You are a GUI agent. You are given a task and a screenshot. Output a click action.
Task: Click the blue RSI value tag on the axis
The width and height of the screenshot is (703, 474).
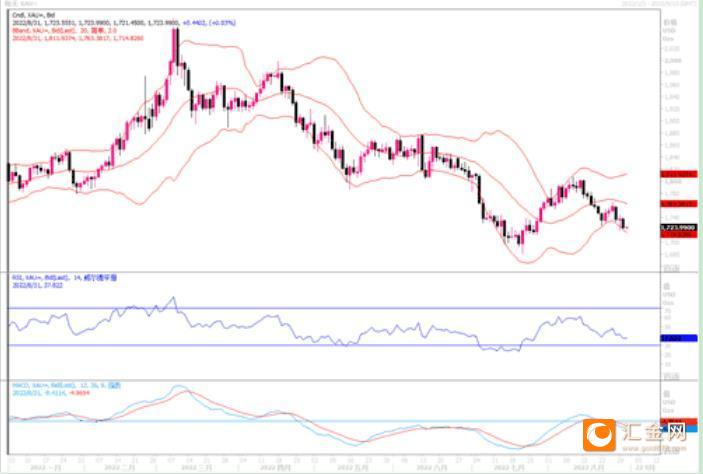[679, 338]
